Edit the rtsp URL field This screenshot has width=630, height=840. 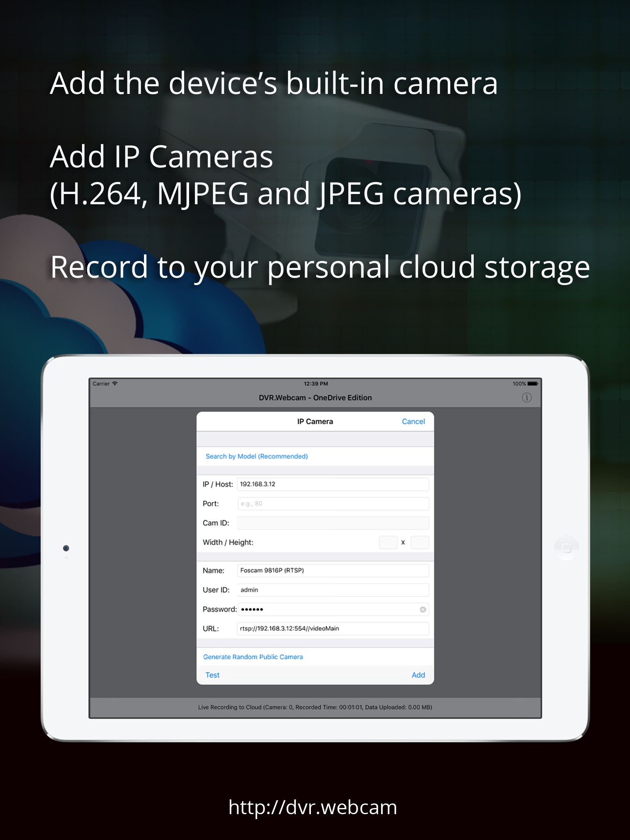(333, 628)
